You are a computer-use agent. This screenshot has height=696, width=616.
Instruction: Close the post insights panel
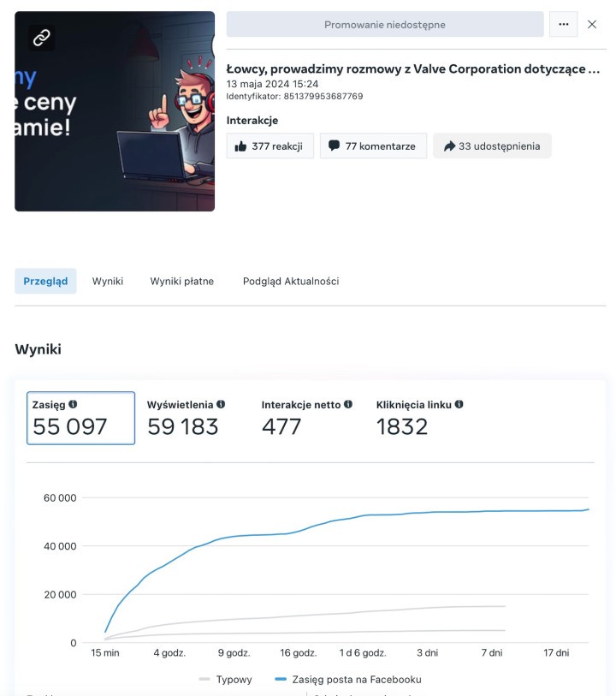(591, 25)
